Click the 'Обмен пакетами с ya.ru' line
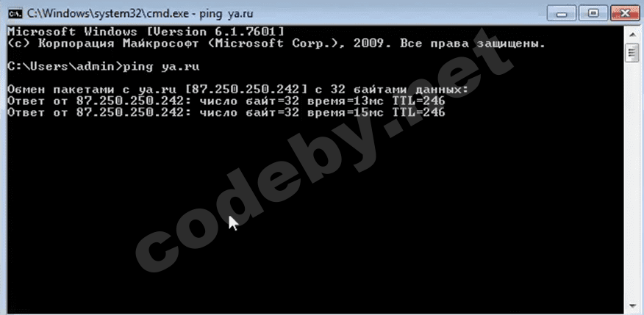 (237, 90)
